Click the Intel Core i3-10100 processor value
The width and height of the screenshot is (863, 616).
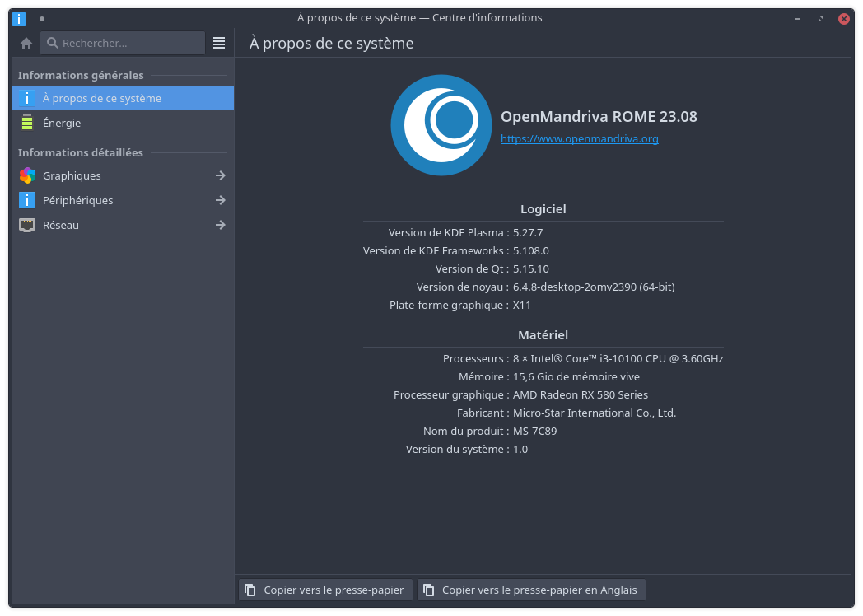[618, 359]
